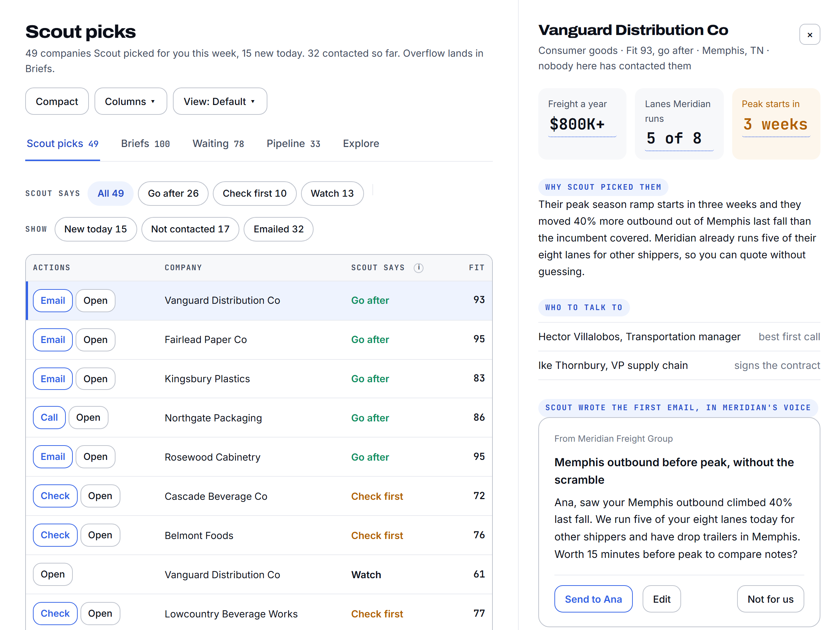Edit the drafted first email

tap(661, 599)
